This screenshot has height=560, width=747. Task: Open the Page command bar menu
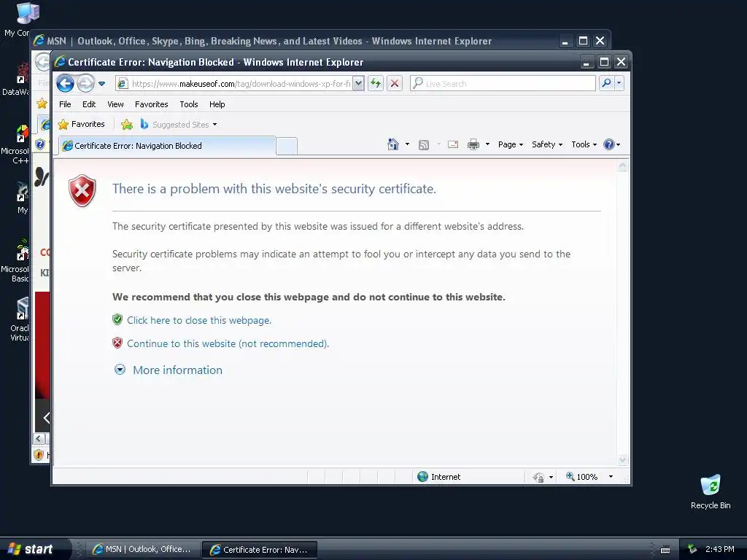pyautogui.click(x=510, y=144)
